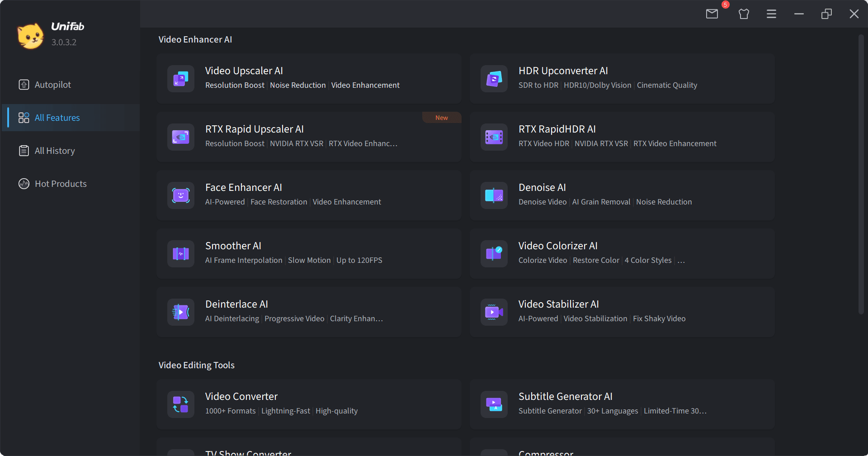Switch to the Autopilot tab
This screenshot has width=868, height=456.
(52, 85)
